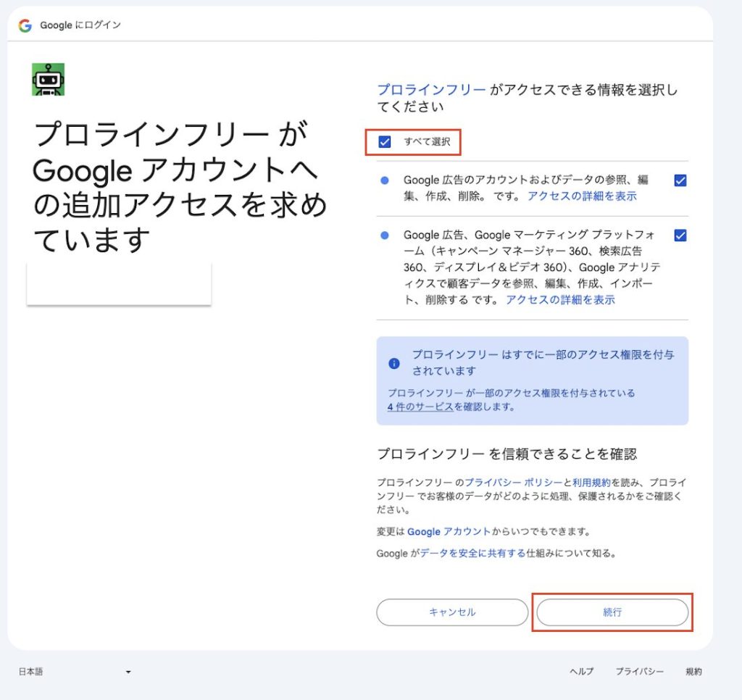Click プロラインフリー を信頼できることを確認 heading

[507, 454]
